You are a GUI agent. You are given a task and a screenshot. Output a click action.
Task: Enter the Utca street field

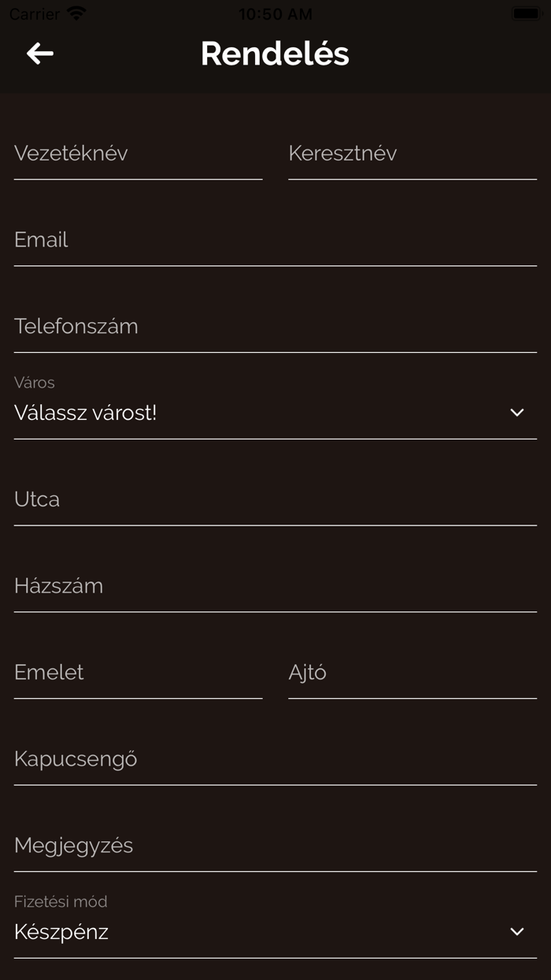(275, 499)
